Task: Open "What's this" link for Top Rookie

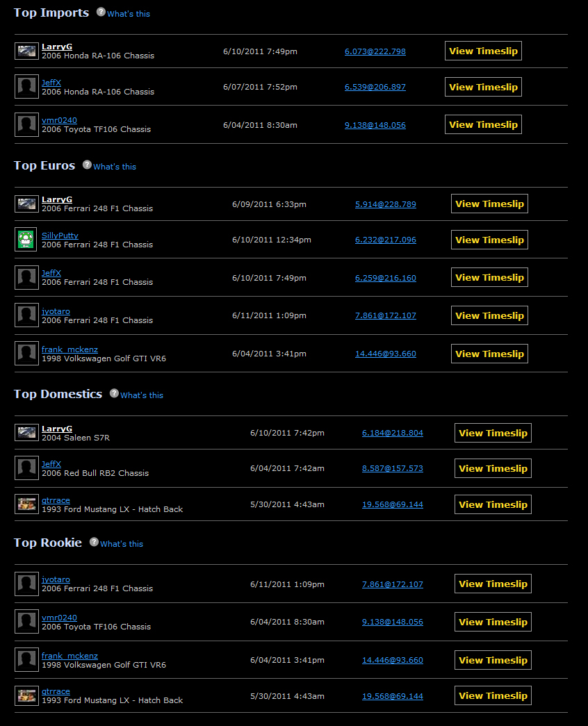Action: pos(122,544)
